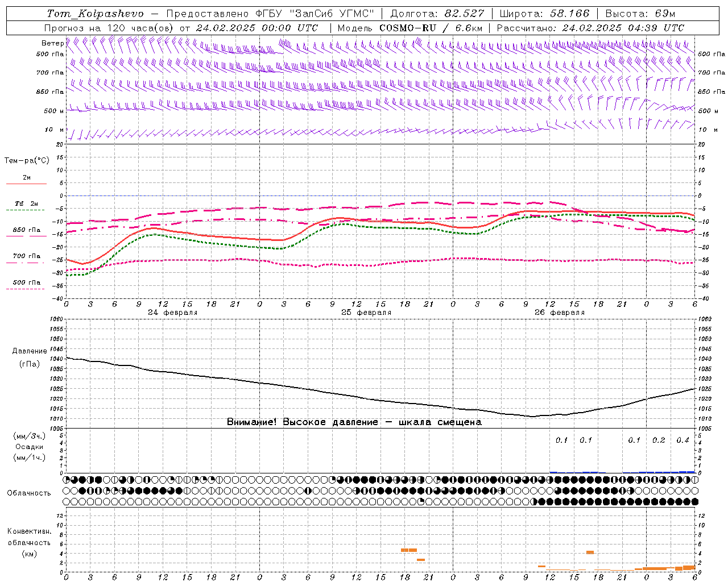Viewport: 728px width, 582px height.
Task: Click the 'Облачность' cloud cover label
Action: coord(29,493)
